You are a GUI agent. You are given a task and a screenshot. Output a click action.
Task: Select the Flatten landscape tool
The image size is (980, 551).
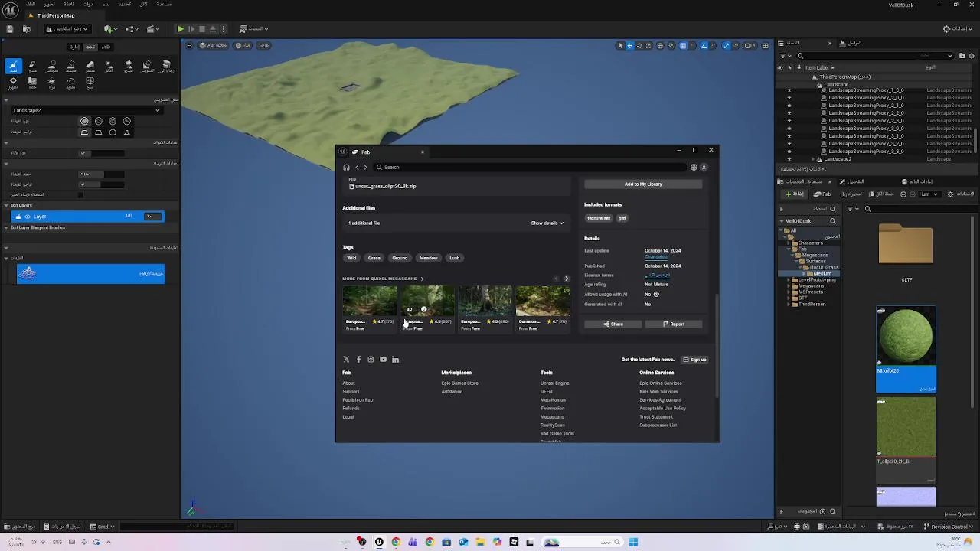click(x=70, y=67)
